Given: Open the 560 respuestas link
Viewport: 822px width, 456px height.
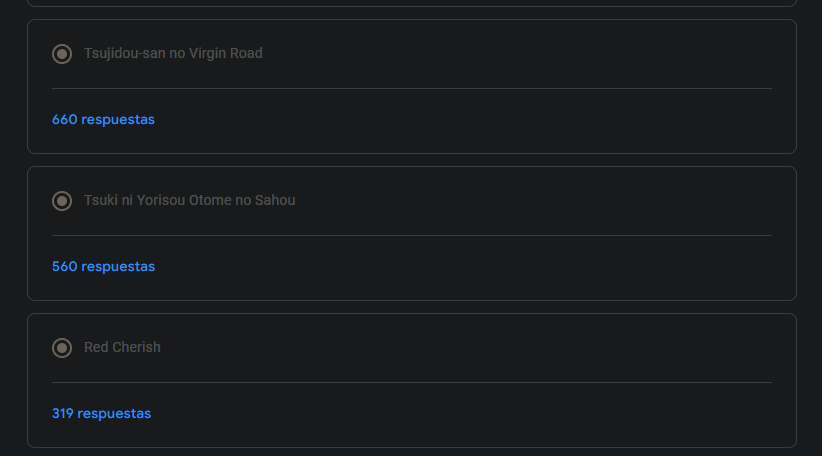Looking at the screenshot, I should point(103,267).
